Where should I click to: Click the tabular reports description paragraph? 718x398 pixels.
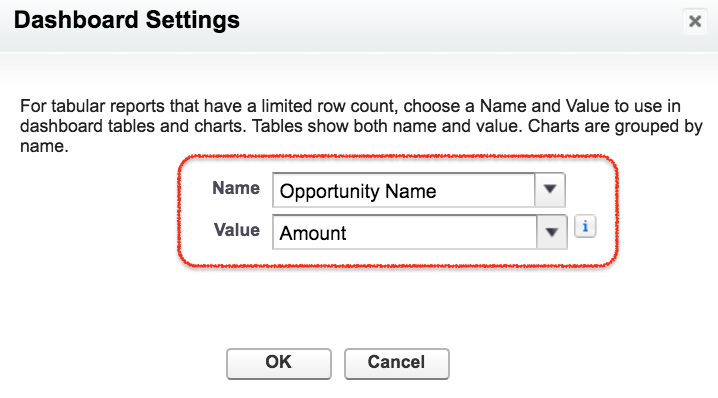361,126
